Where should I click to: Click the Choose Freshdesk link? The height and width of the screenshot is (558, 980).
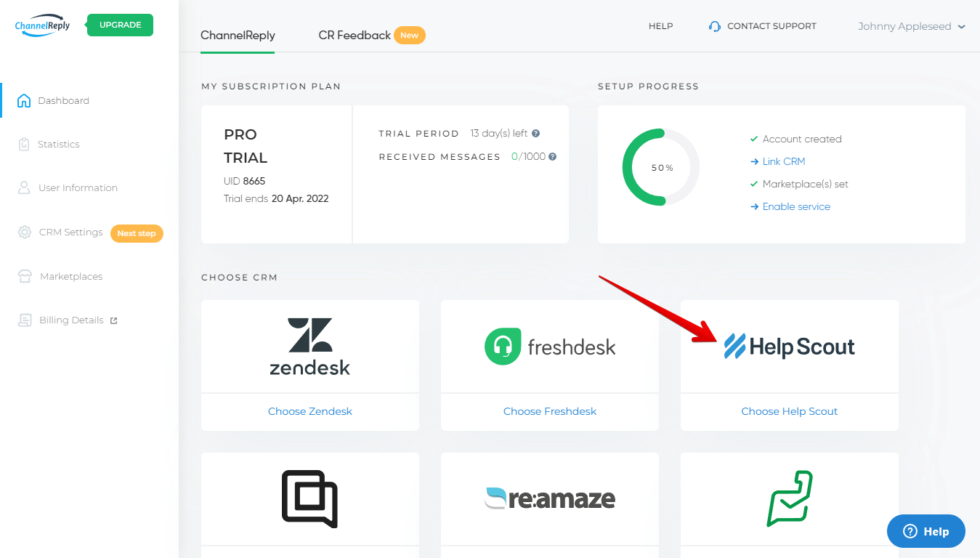coord(550,411)
